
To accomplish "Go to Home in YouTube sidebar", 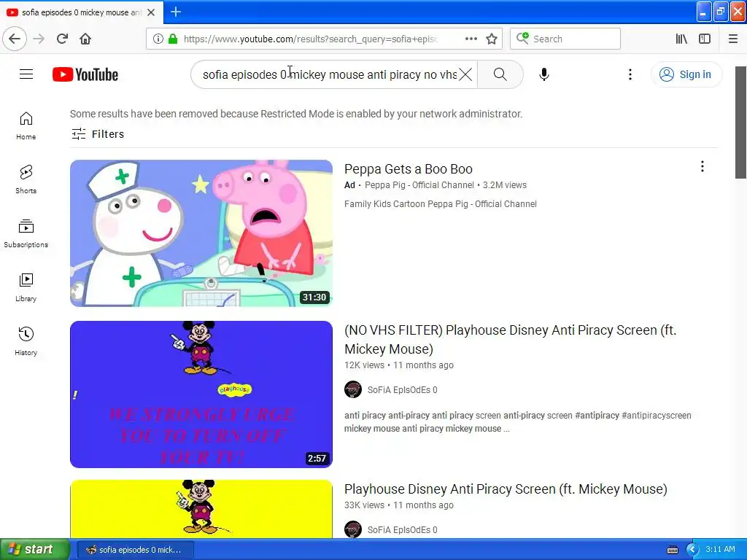I will click(x=26, y=125).
